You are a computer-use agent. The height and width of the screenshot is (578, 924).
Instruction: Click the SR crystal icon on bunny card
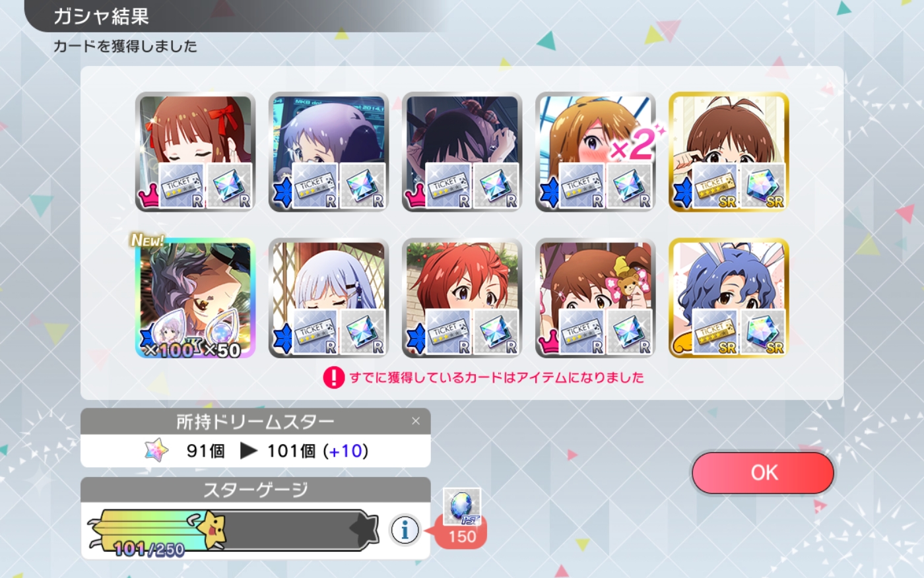pos(763,332)
